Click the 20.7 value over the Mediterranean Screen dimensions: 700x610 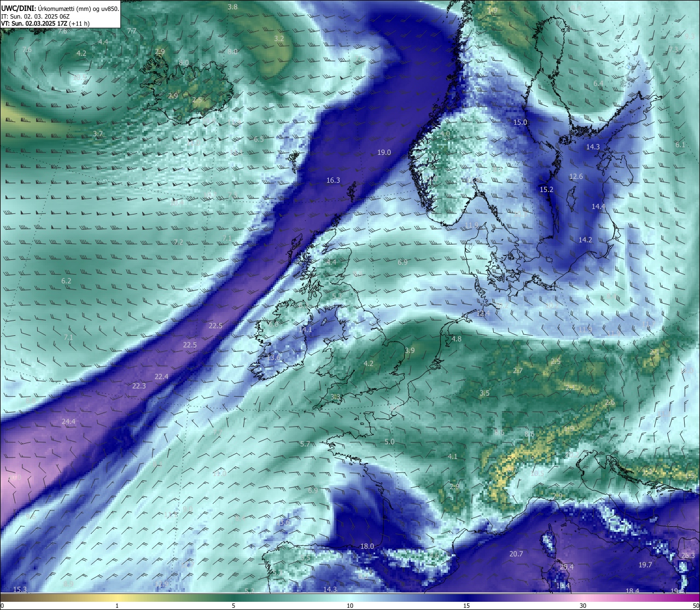(516, 554)
